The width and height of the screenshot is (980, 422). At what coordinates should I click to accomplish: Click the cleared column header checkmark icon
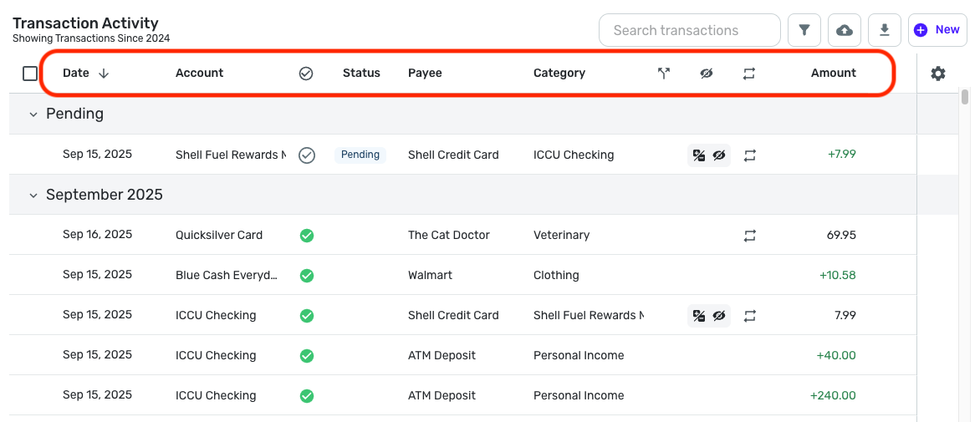click(306, 74)
